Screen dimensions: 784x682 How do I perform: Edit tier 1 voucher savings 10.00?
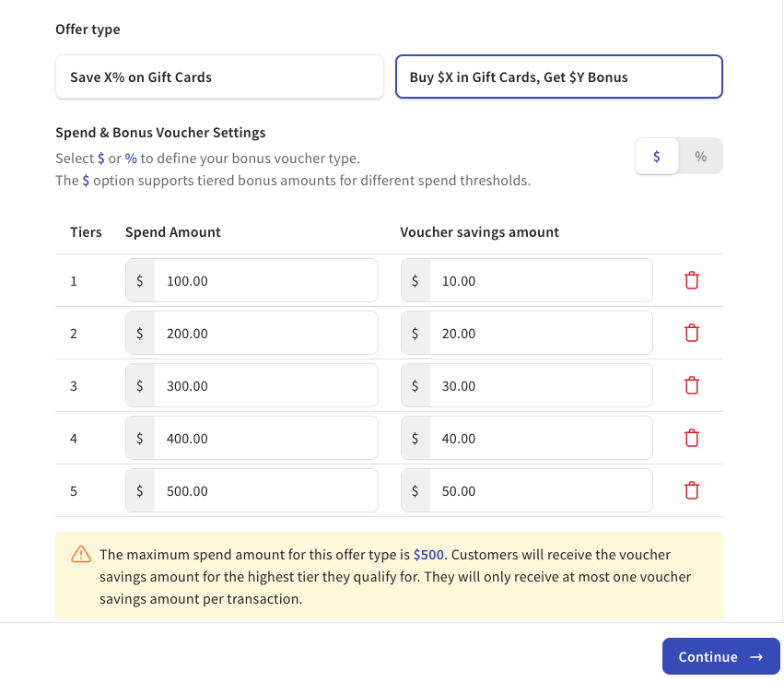pyautogui.click(x=540, y=281)
